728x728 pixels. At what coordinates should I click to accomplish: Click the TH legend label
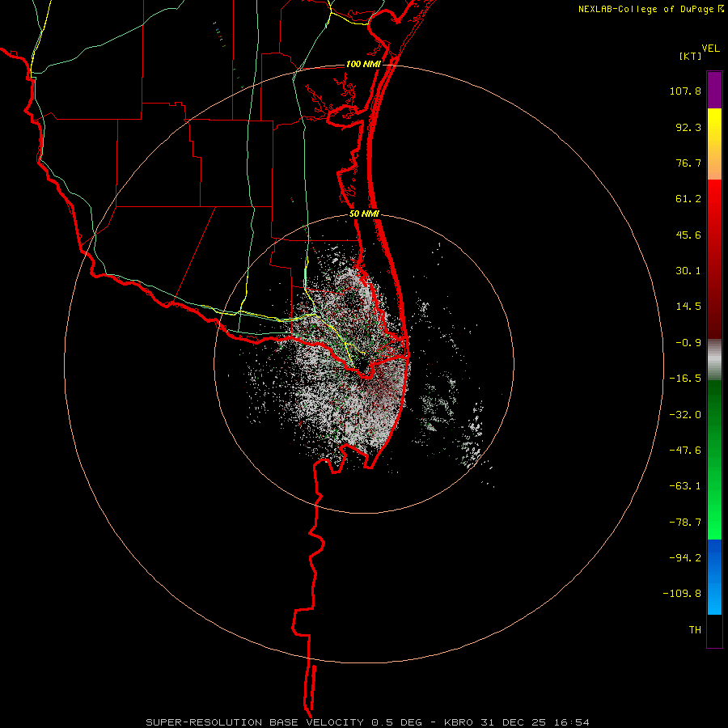pos(695,630)
